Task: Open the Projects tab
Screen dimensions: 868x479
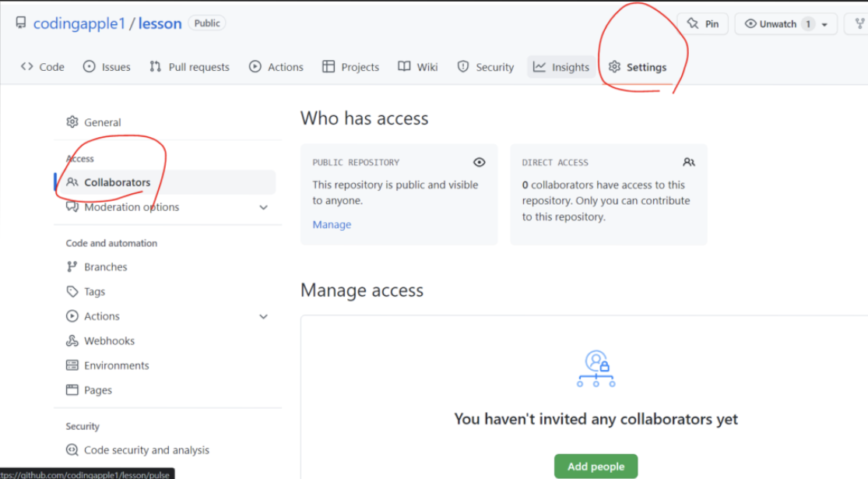Action: click(351, 67)
